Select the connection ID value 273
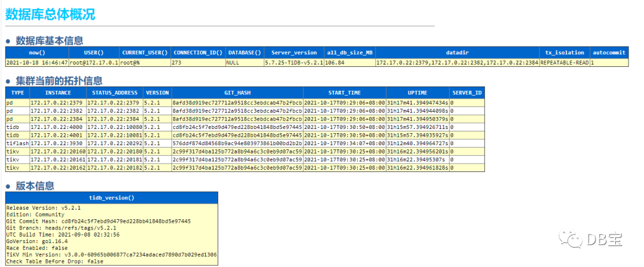 coord(198,63)
